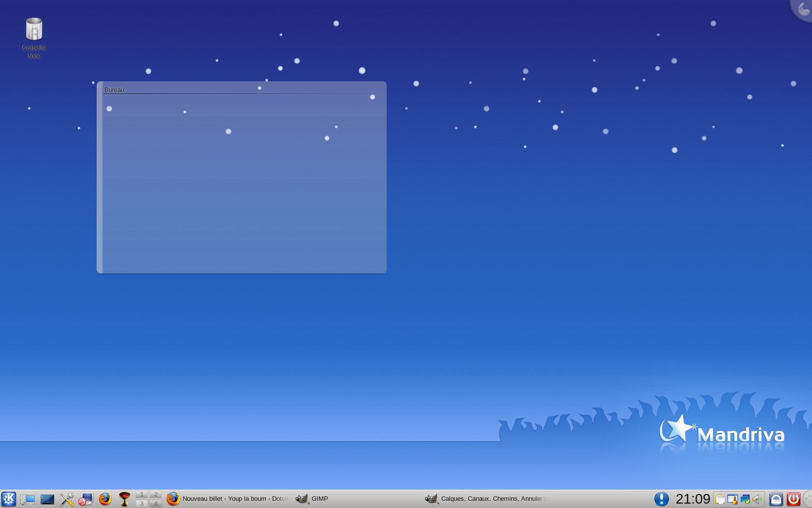Switch to virtual desktop 2

(156, 494)
